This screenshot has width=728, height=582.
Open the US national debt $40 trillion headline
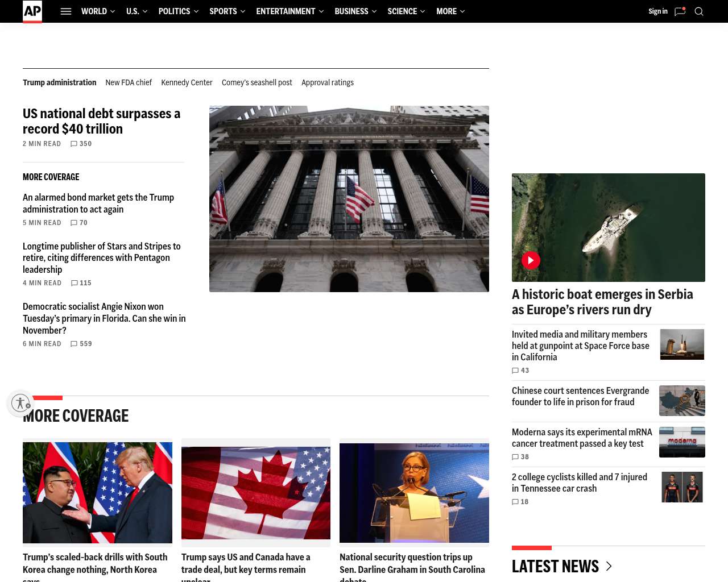(102, 121)
